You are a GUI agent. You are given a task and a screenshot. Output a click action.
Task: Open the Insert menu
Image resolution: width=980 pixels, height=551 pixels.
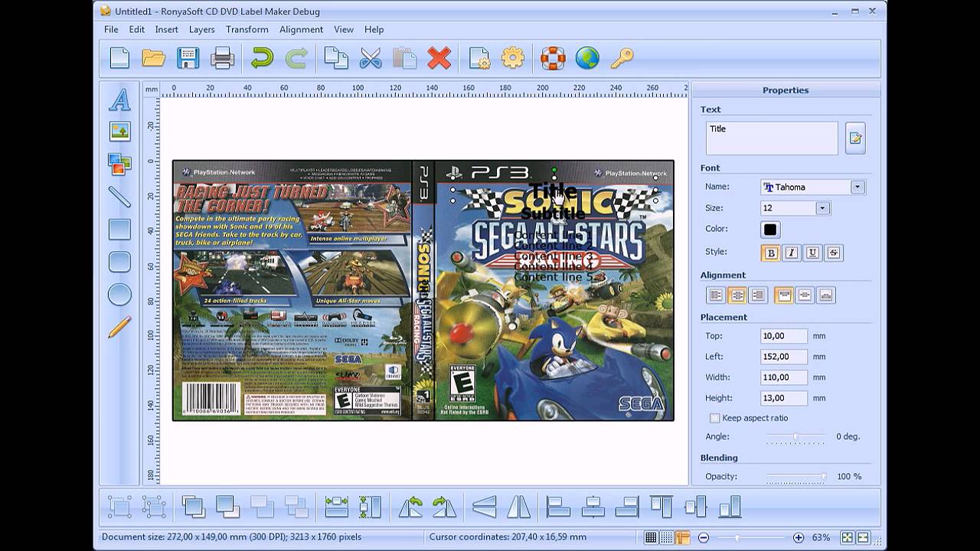click(x=166, y=29)
